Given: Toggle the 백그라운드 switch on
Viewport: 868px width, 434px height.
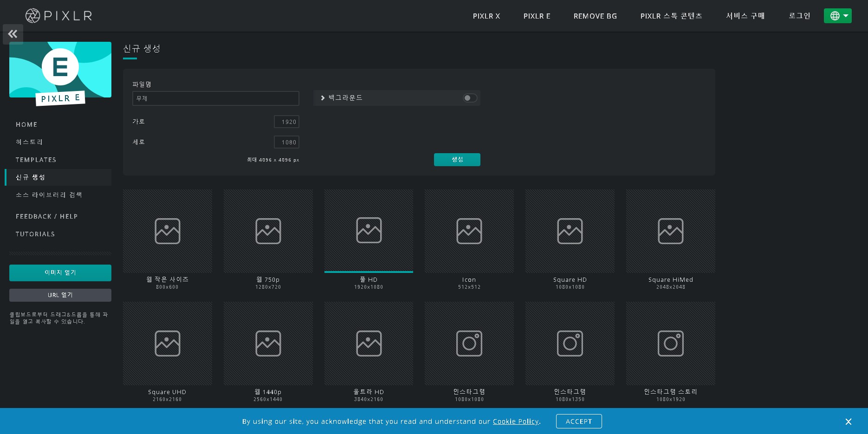Looking at the screenshot, I should click(470, 98).
